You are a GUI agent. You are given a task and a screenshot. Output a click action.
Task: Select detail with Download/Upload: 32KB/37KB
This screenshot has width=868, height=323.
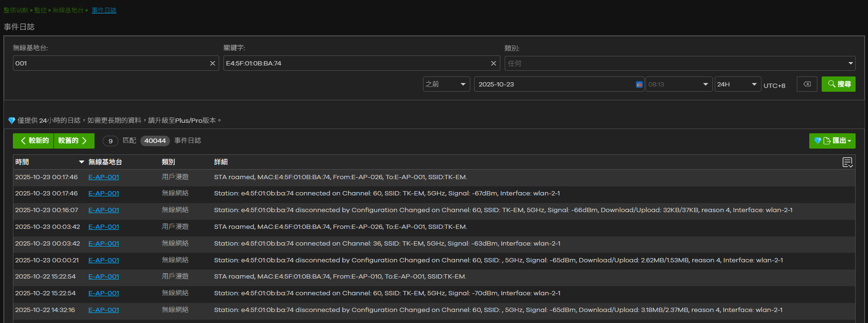pos(503,210)
